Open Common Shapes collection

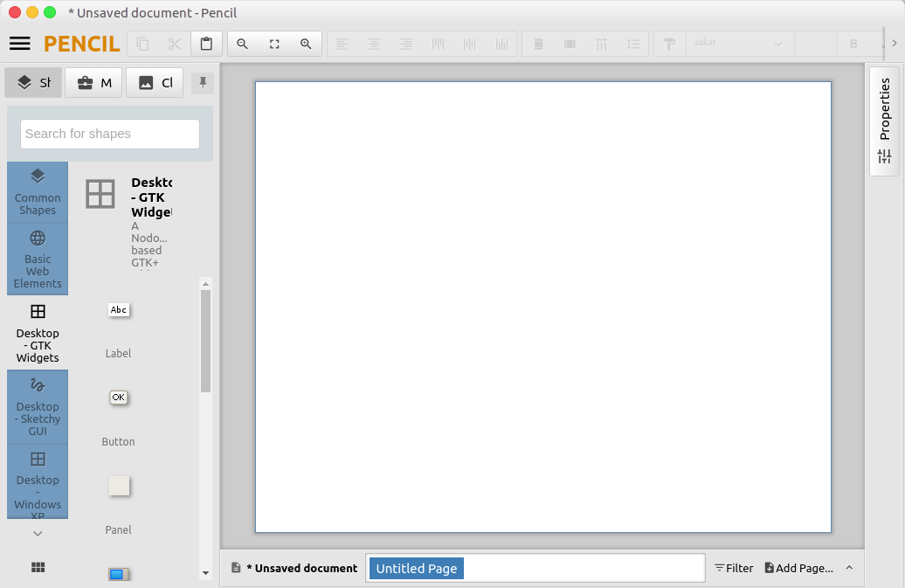(38, 191)
